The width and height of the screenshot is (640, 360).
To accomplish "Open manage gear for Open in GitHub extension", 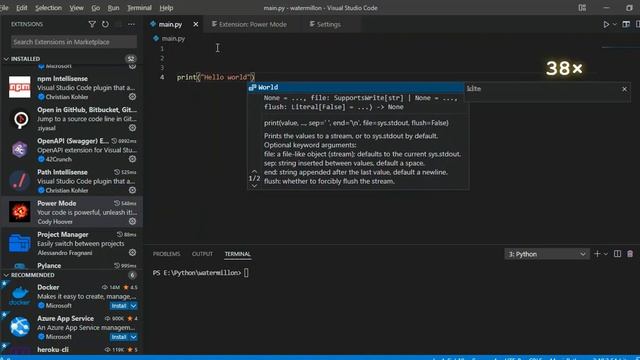I will click(x=132, y=128).
